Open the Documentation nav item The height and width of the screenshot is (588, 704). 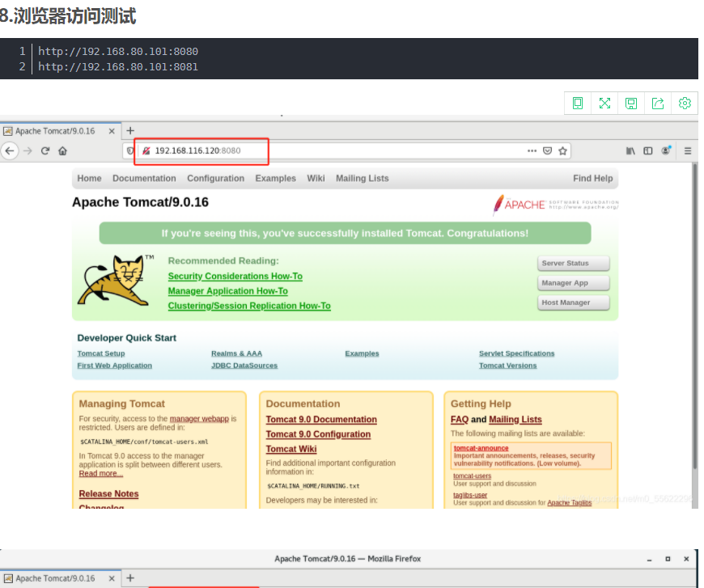pyautogui.click(x=144, y=178)
